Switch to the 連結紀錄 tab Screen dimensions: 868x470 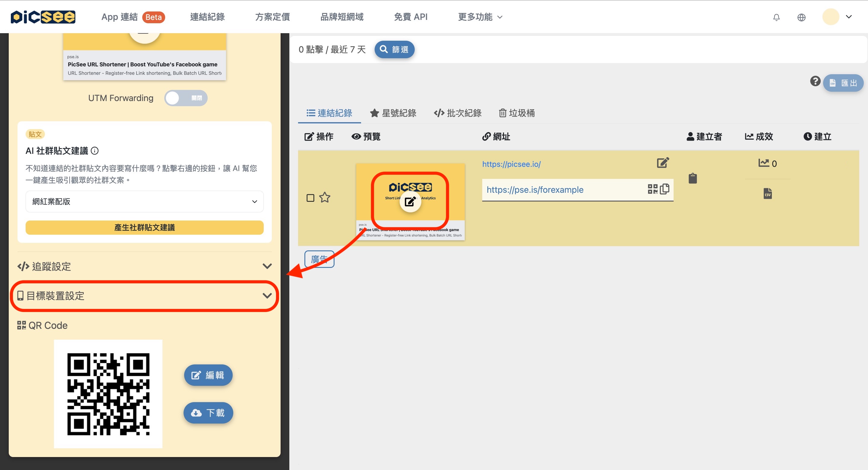pos(329,113)
